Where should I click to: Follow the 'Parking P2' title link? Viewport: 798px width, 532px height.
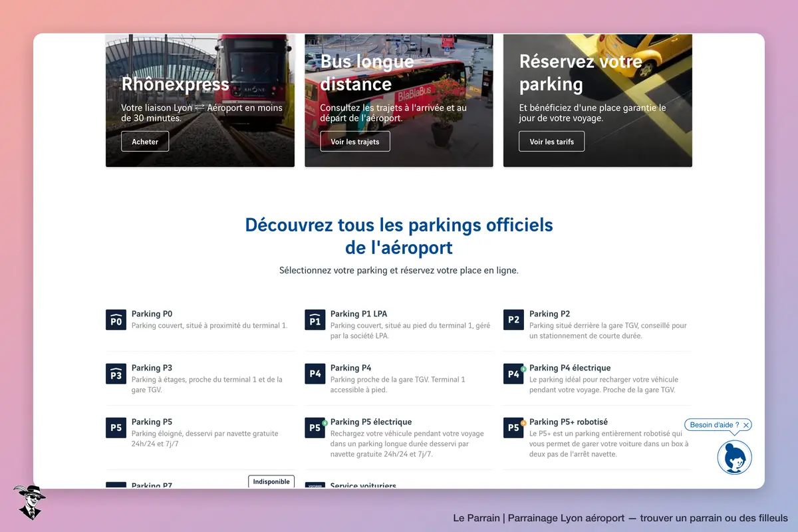pyautogui.click(x=550, y=314)
